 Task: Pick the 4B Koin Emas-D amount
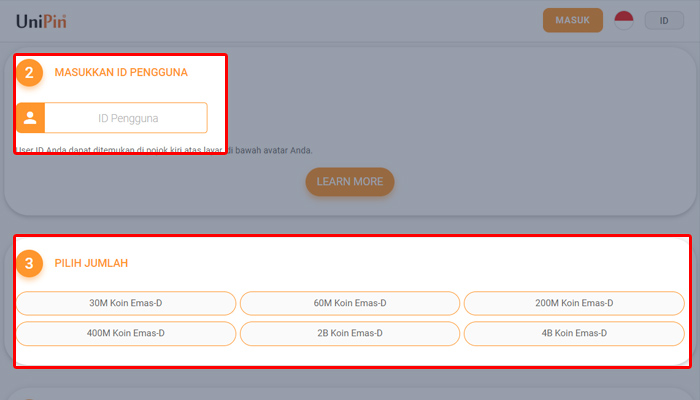tap(574, 333)
